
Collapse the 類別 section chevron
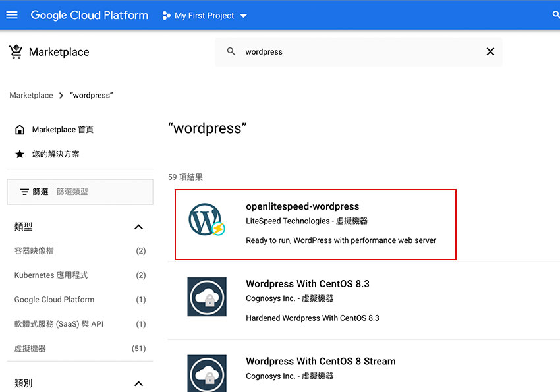click(138, 384)
